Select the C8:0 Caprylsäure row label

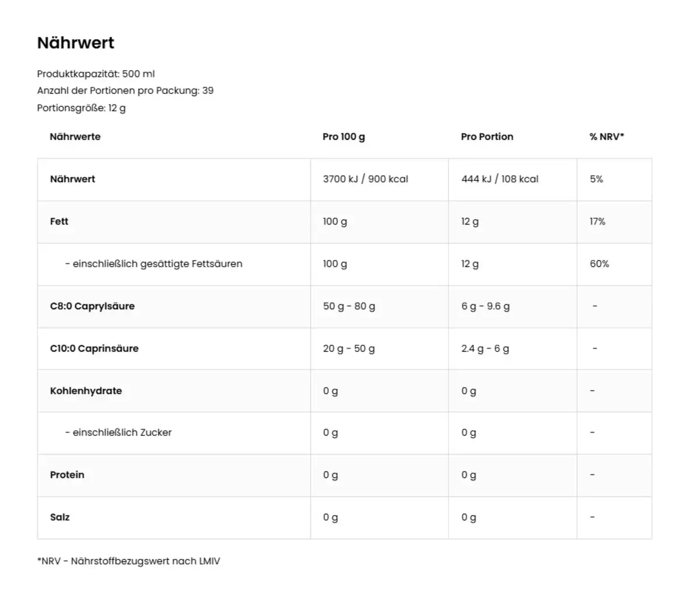[92, 307]
